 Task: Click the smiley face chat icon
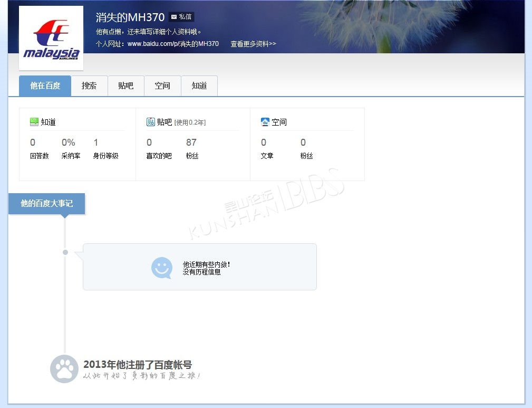161,268
